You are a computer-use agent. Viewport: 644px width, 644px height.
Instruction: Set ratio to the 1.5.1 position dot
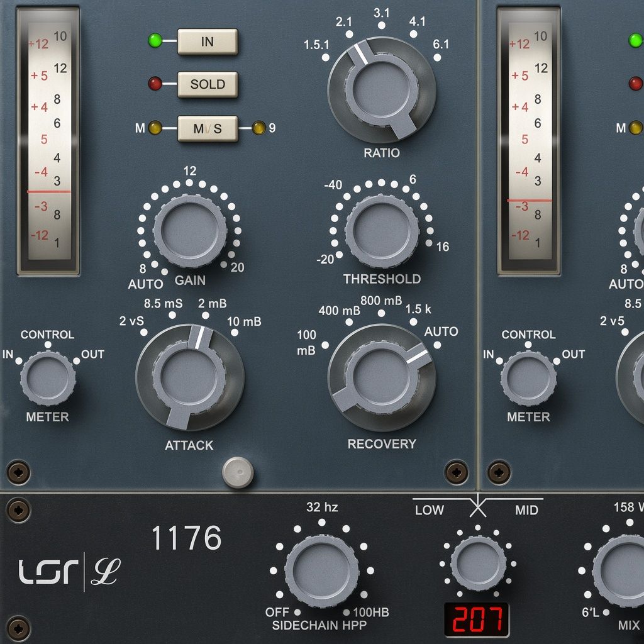pyautogui.click(x=326, y=57)
